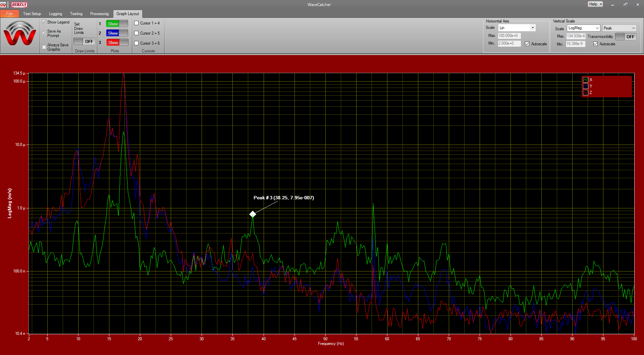Switch to the Processing tab
Image resolution: width=644 pixels, height=355 pixels.
click(x=99, y=14)
